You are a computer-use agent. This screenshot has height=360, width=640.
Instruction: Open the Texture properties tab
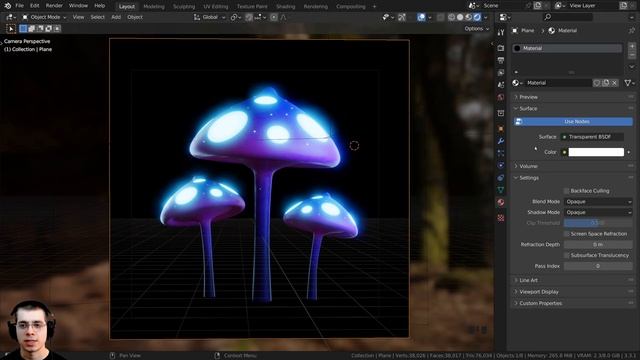[501, 218]
